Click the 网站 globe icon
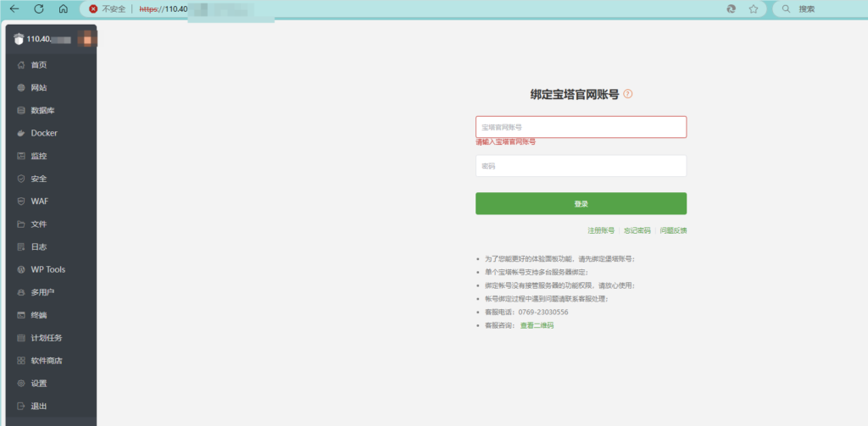The image size is (868, 426). [x=21, y=88]
